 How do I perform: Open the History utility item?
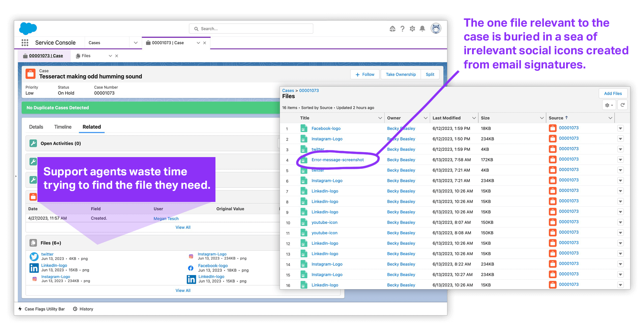tap(83, 309)
